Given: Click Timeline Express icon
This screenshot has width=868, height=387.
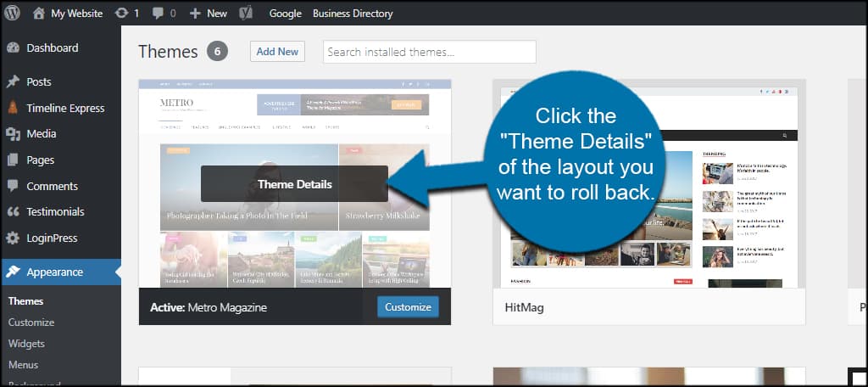Looking at the screenshot, I should [13, 108].
